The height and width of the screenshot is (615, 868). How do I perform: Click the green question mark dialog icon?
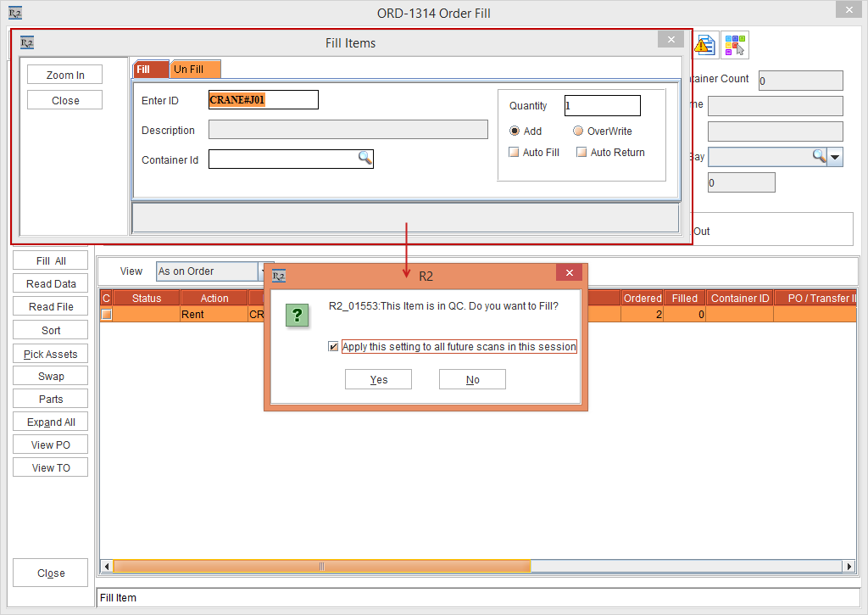[x=297, y=316]
